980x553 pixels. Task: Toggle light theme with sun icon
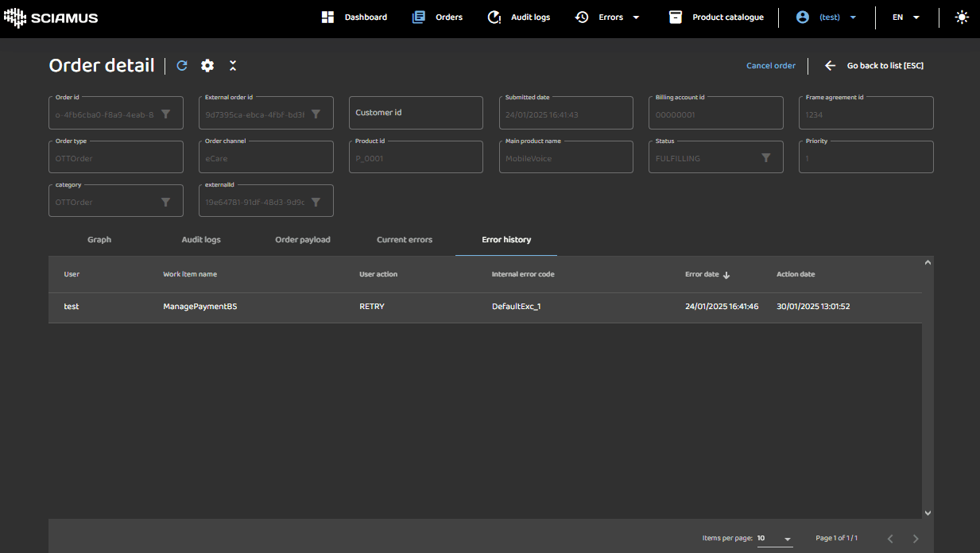pos(962,17)
